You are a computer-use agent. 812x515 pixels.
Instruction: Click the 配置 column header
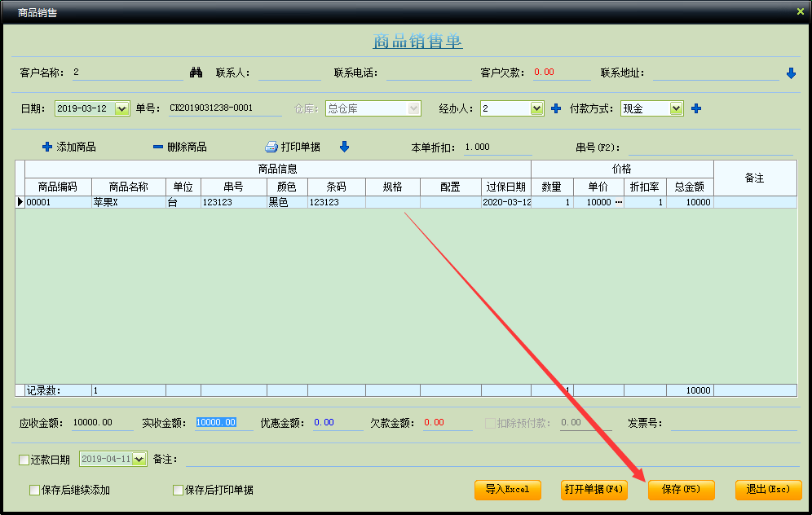[451, 187]
